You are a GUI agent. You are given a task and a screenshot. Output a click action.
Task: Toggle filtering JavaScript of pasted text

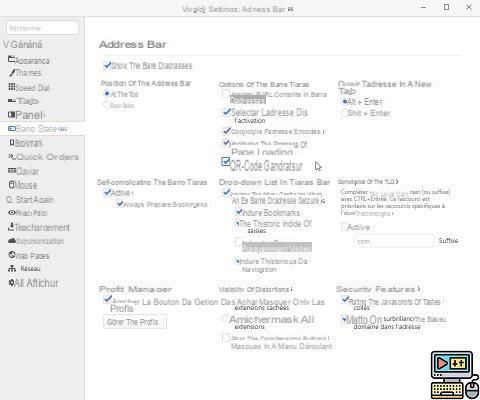[345, 300]
